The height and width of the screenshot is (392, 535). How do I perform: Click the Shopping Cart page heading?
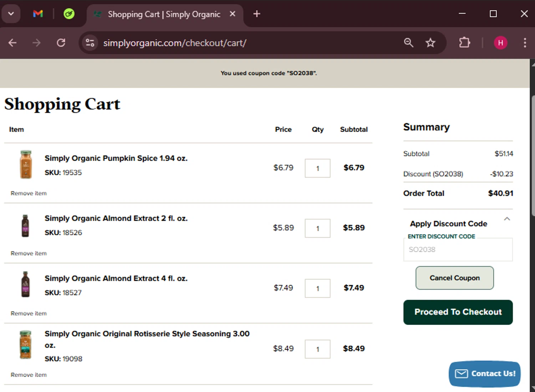[x=62, y=104]
